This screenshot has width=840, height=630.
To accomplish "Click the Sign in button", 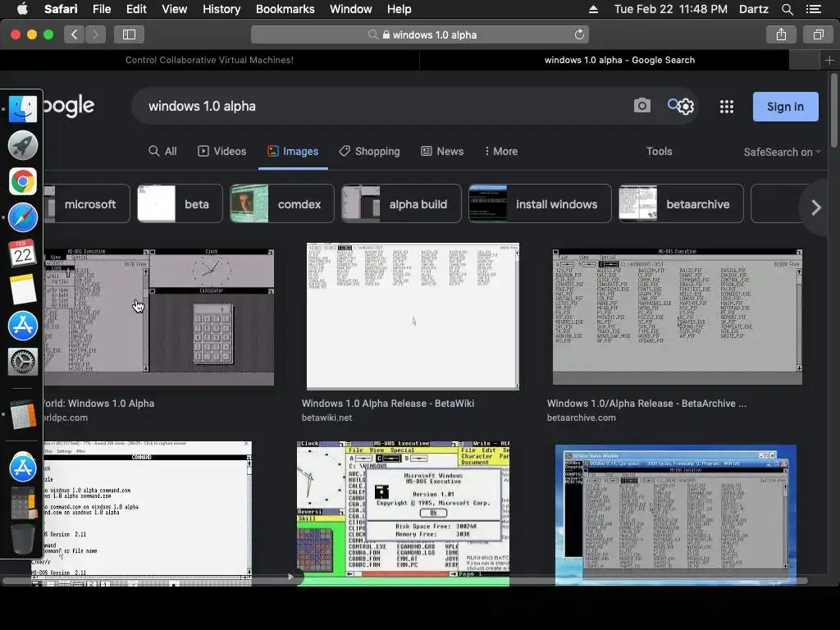I will [x=785, y=107].
